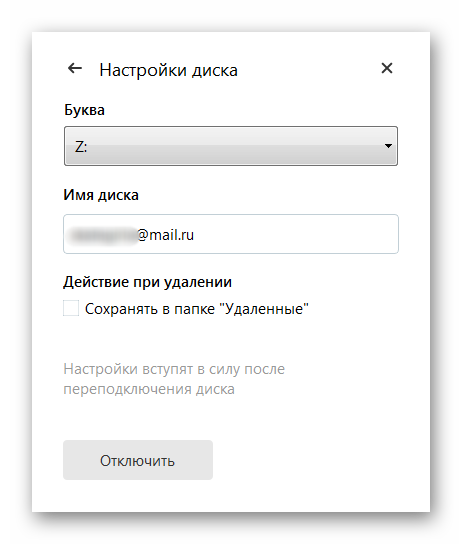The width and height of the screenshot is (462, 544).
Task: Click the Действие при удалении heading
Action: [147, 282]
